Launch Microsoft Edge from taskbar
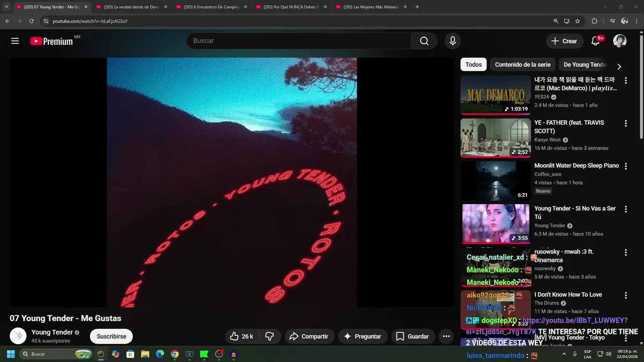Image resolution: width=644 pixels, height=362 pixels. (x=160, y=354)
